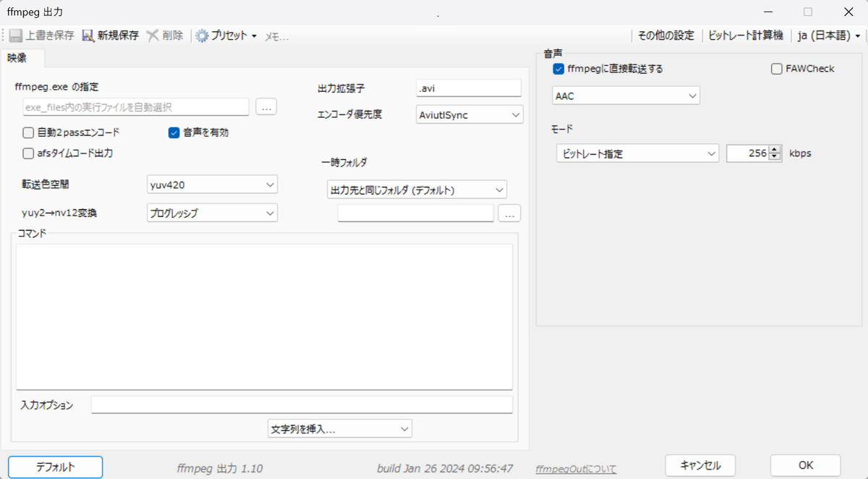
Task: Open the モード ビットレート指定 dropdown
Action: point(637,153)
